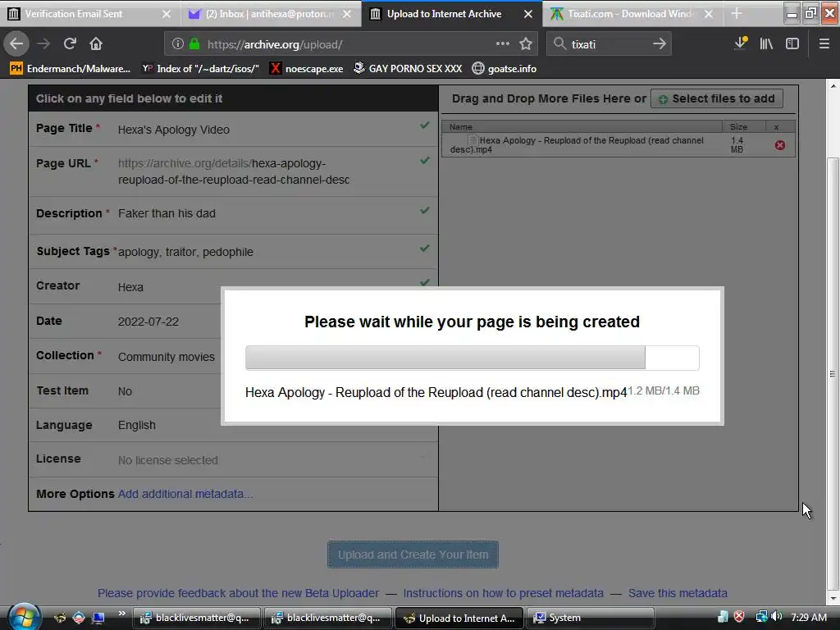Click Upload and Create Your Item button
This screenshot has width=840, height=630.
point(413,555)
